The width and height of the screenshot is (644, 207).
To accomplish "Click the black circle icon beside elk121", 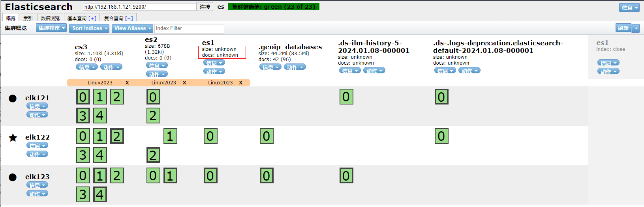I will [13, 98].
